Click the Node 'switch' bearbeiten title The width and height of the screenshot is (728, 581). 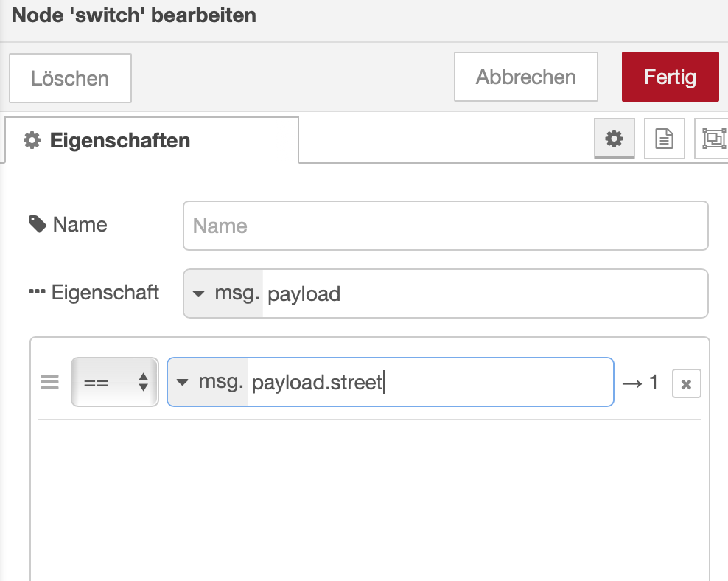[133, 15]
